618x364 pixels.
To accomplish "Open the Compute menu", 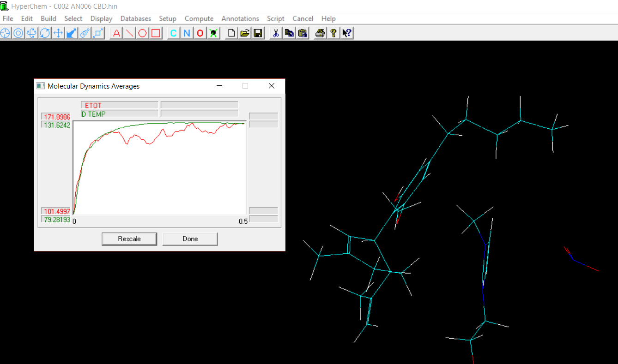I will click(199, 18).
